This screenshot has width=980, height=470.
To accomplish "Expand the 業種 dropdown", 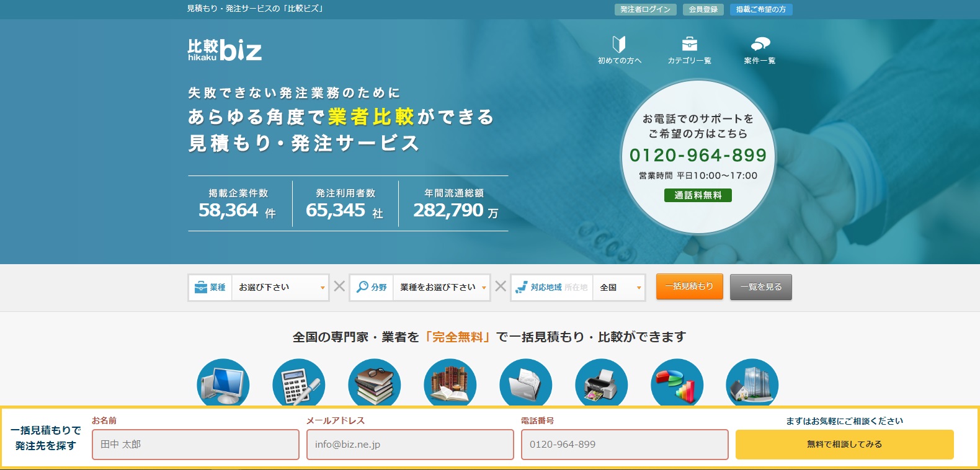I will tap(279, 288).
